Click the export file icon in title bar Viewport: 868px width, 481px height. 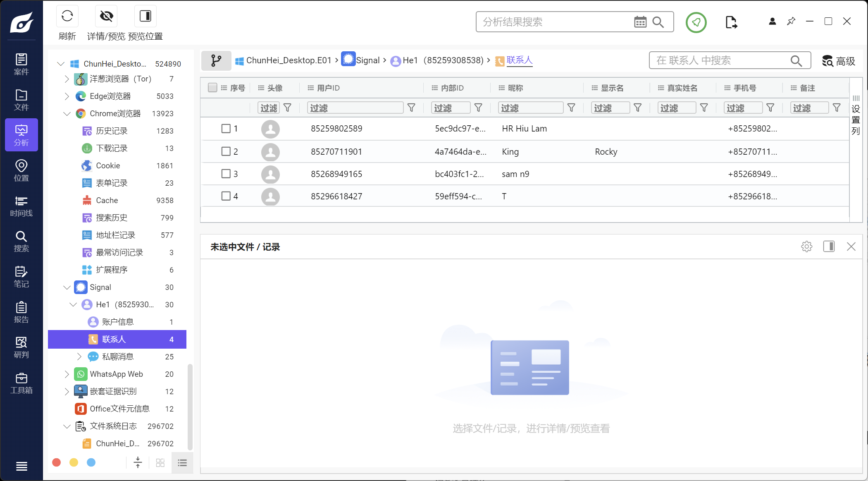click(x=731, y=22)
